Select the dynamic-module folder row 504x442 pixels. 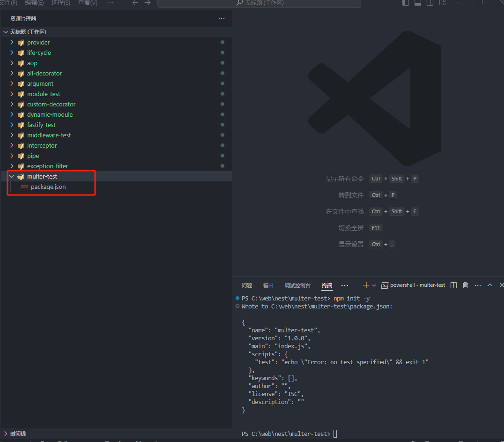tap(116, 114)
